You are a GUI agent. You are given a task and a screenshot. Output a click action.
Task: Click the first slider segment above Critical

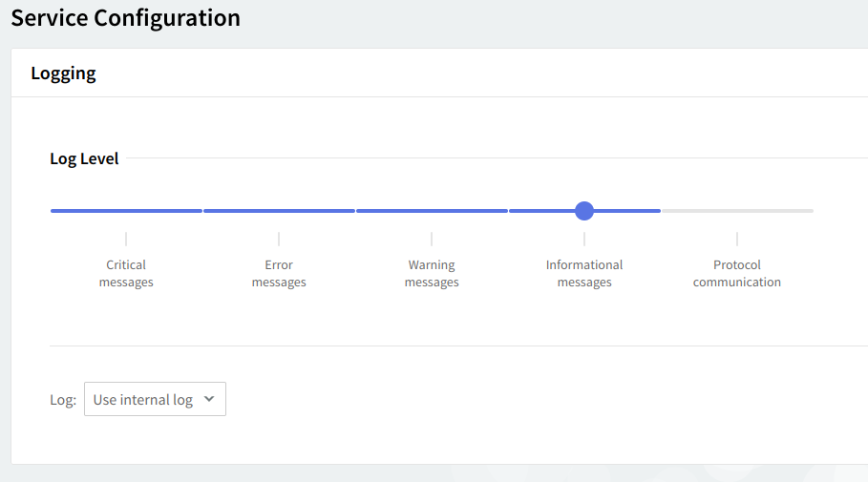click(126, 211)
